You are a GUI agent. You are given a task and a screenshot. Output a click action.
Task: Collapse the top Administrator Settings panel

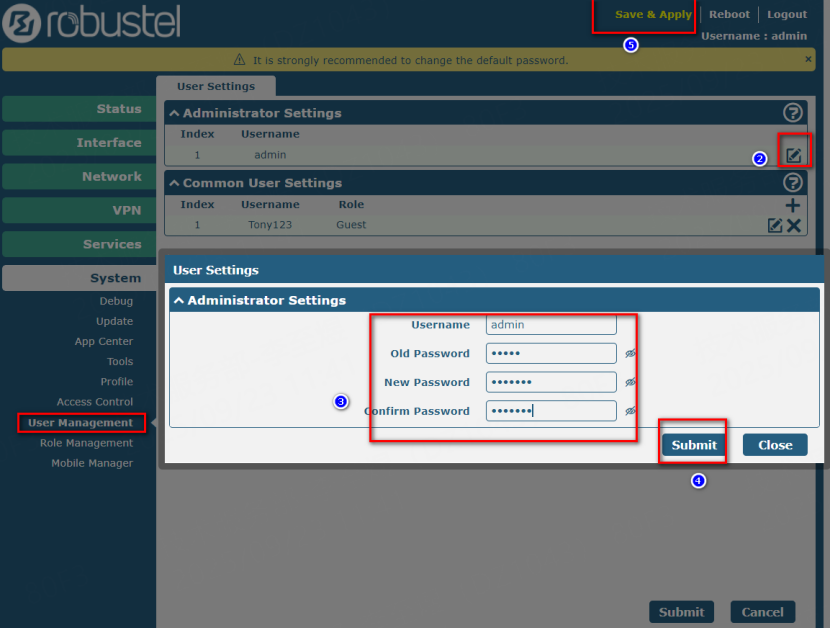click(174, 113)
